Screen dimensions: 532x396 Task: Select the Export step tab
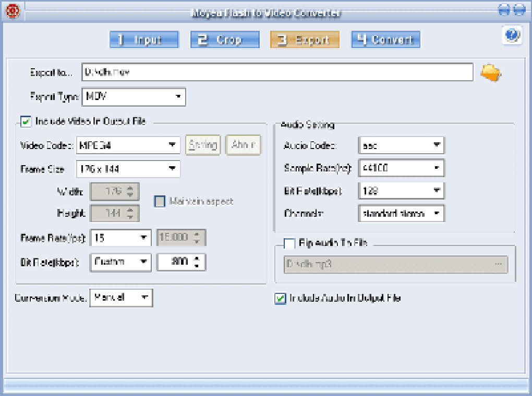coord(305,40)
